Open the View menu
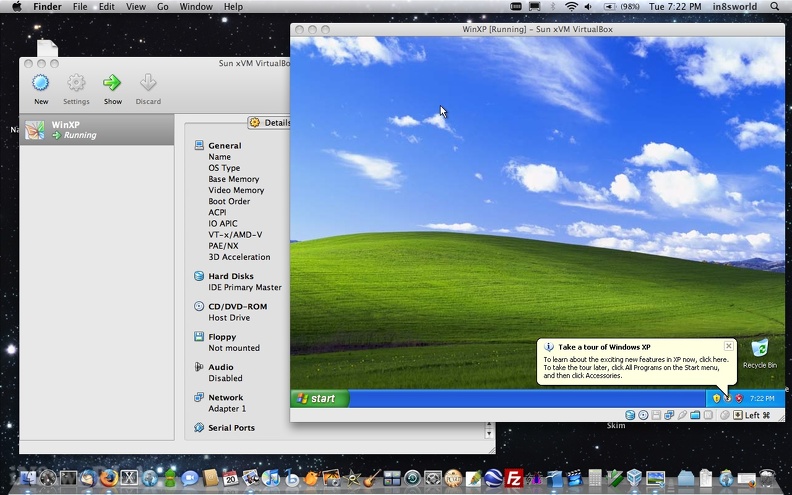The image size is (792, 495). tap(136, 7)
